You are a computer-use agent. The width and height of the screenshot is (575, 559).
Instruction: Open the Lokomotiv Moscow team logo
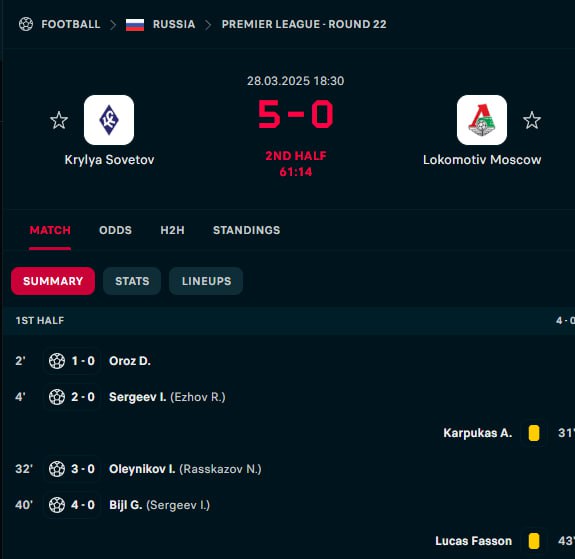point(482,120)
